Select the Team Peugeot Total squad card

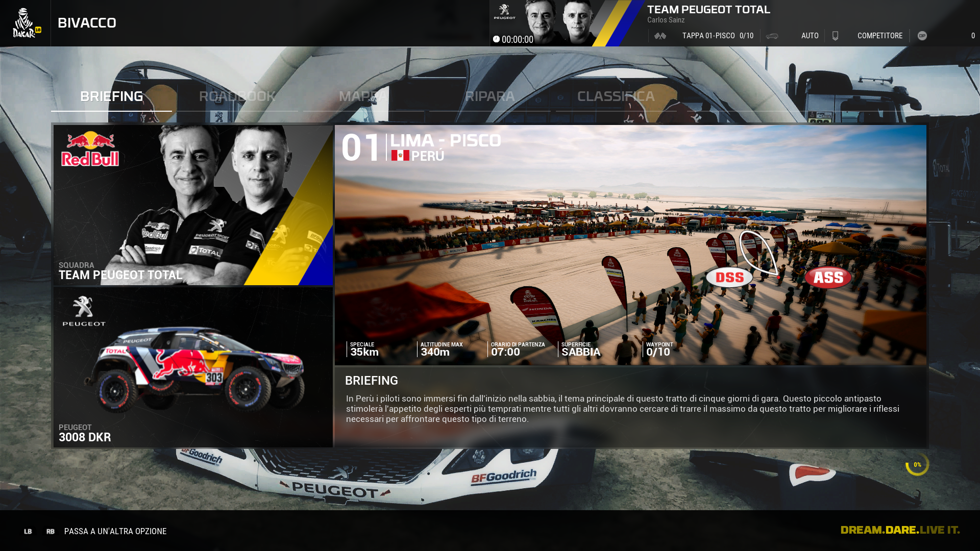point(193,205)
